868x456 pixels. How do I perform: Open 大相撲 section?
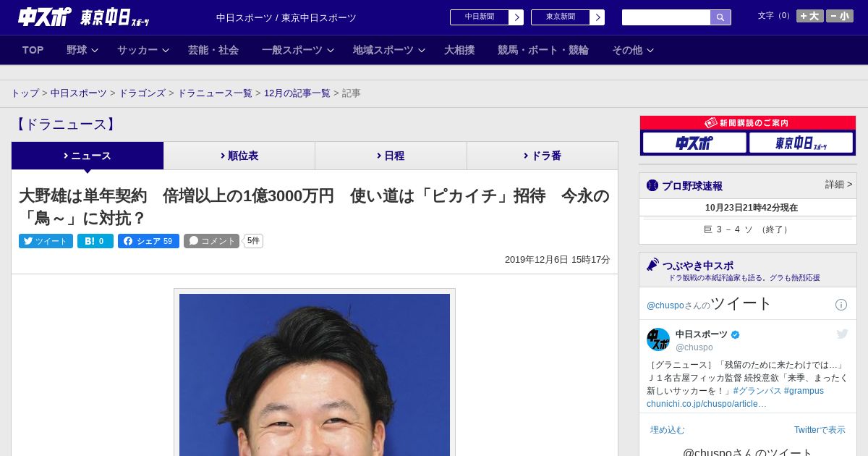click(x=459, y=50)
